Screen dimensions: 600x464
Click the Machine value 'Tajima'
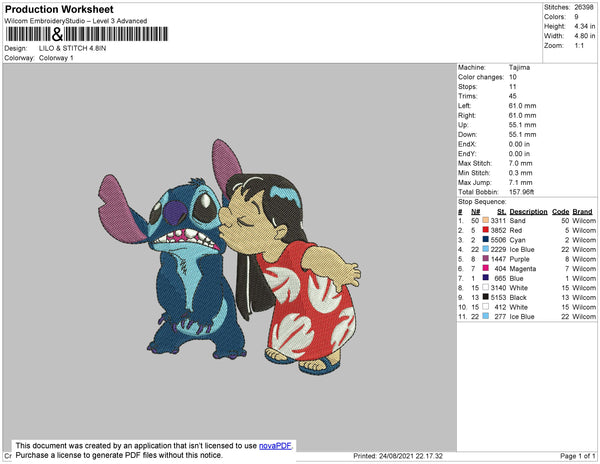click(519, 67)
